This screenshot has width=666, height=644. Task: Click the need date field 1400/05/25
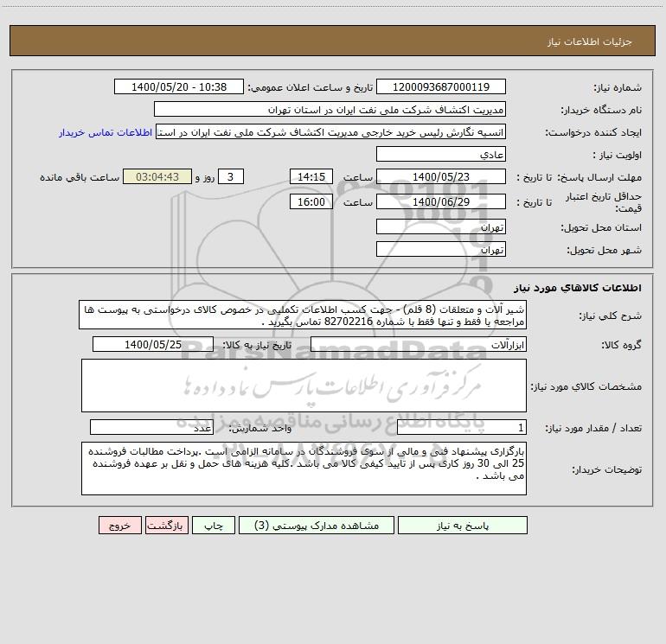point(153,344)
